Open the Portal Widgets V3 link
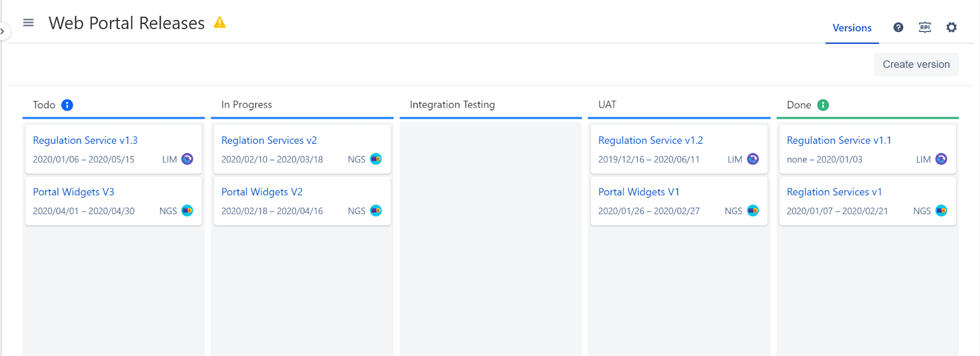Viewport: 980px width, 356px height. click(73, 191)
